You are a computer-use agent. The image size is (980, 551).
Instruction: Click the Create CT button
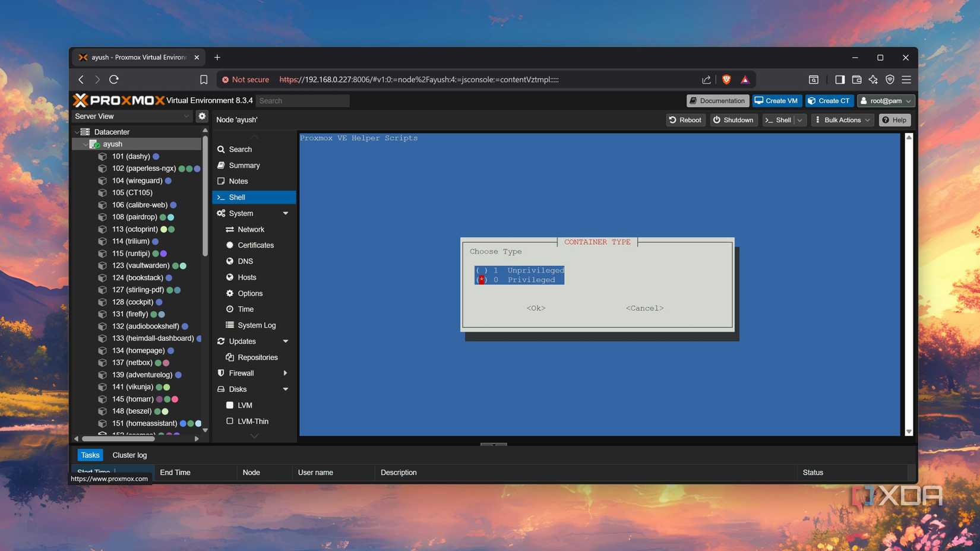tap(829, 100)
